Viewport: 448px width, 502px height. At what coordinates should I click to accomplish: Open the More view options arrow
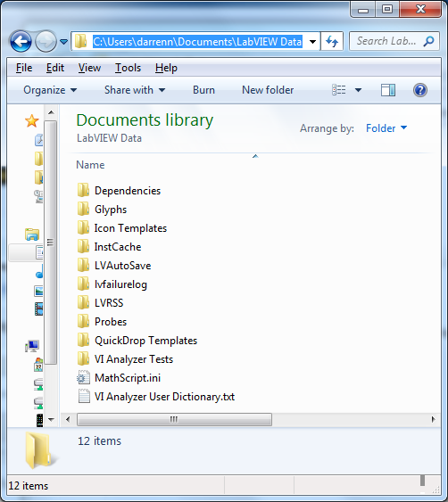coord(358,90)
